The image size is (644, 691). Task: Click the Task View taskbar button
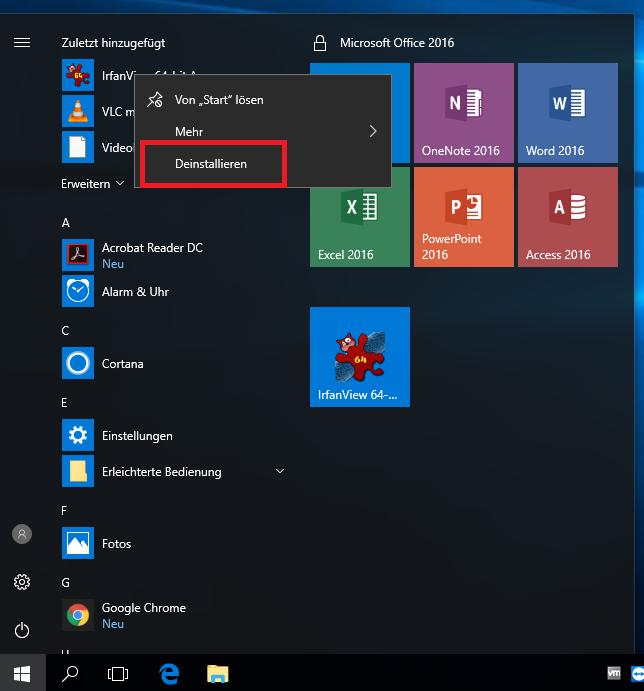point(118,674)
